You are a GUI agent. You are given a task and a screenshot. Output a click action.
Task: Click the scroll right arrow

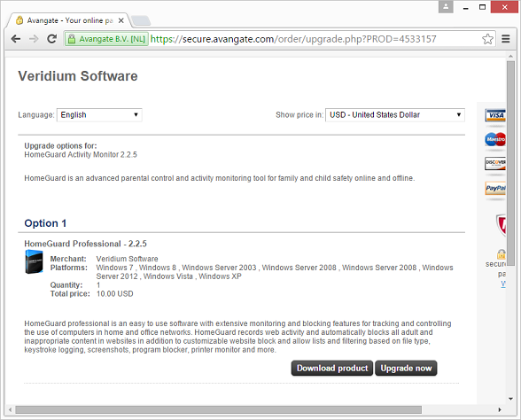point(500,409)
